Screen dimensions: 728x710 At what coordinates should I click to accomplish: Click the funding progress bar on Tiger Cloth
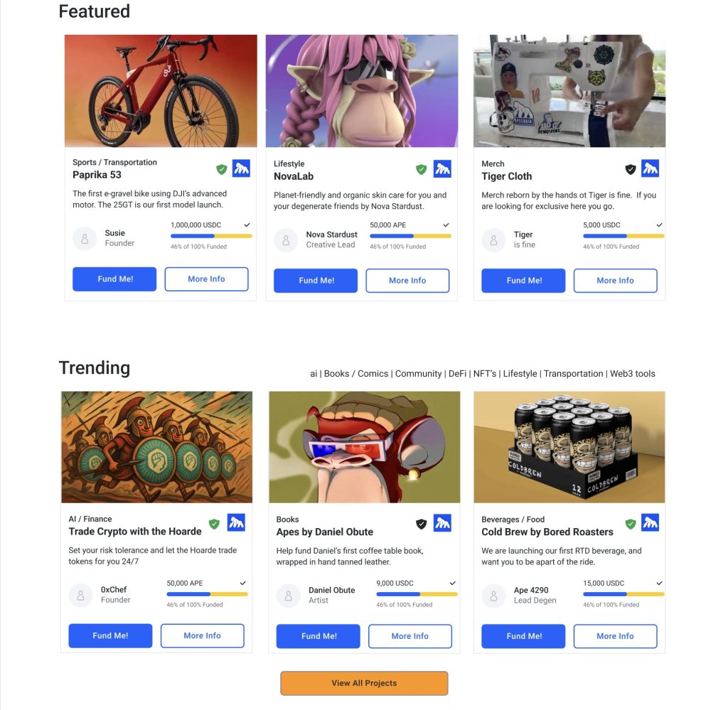(623, 236)
